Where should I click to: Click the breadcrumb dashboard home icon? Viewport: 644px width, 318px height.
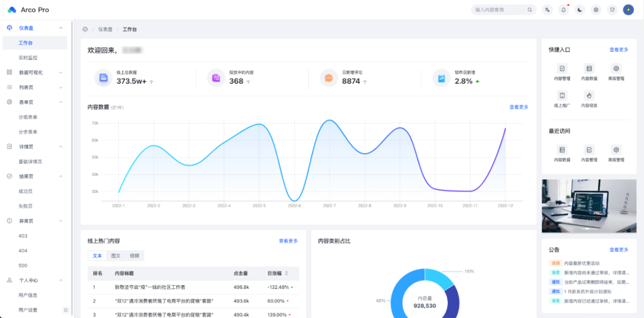pyautogui.click(x=85, y=30)
